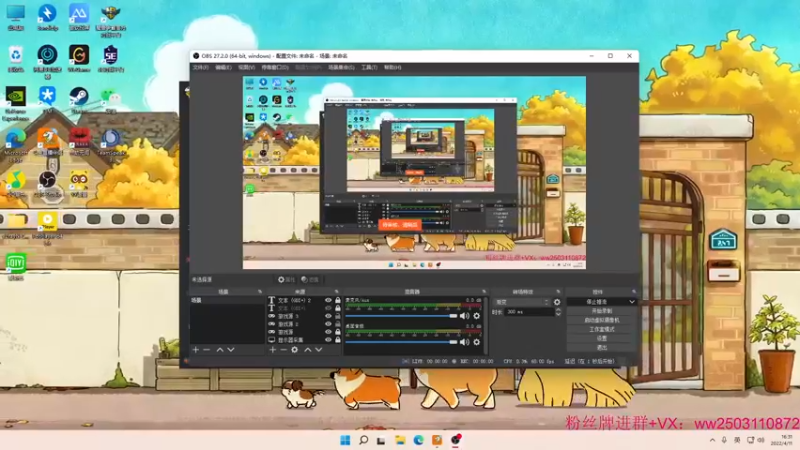Viewport: 800px width, 450px height.
Task: Open WeChat desktop shortcut
Action: pyautogui.click(x=110, y=100)
